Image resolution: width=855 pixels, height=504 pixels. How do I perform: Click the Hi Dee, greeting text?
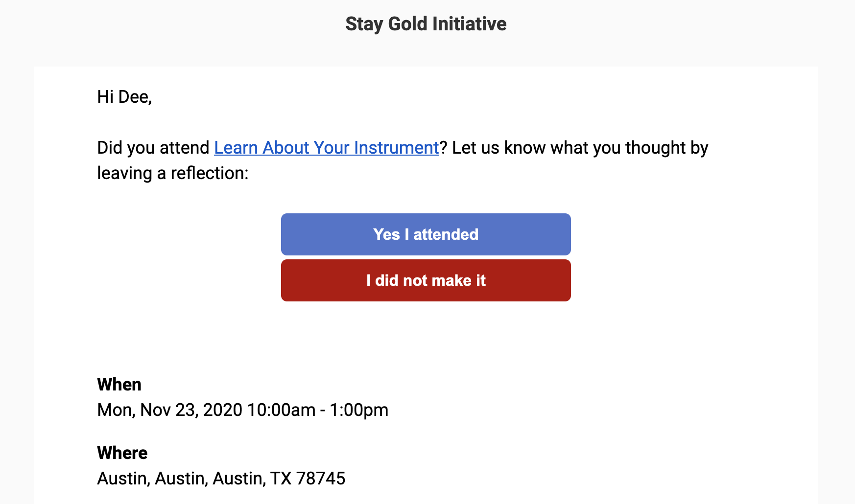124,97
